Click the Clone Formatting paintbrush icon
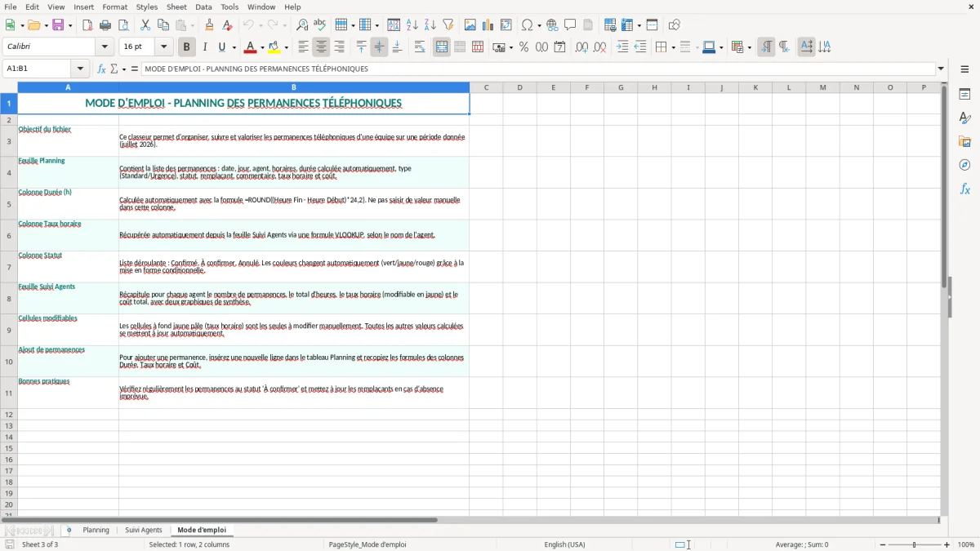This screenshot has width=980, height=551. [209, 25]
